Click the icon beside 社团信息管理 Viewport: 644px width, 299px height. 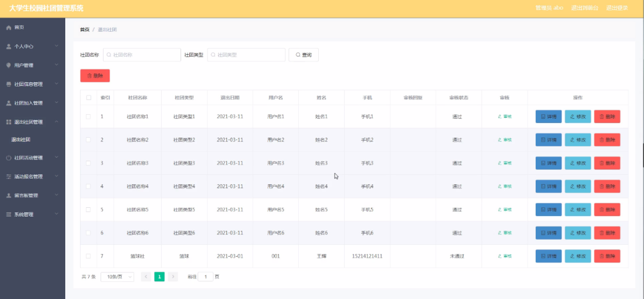pos(9,84)
